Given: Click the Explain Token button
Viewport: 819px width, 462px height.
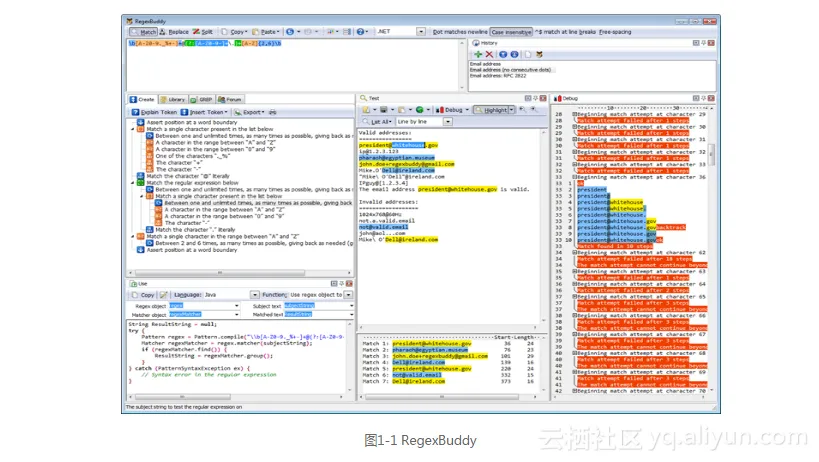Looking at the screenshot, I should pyautogui.click(x=154, y=112).
